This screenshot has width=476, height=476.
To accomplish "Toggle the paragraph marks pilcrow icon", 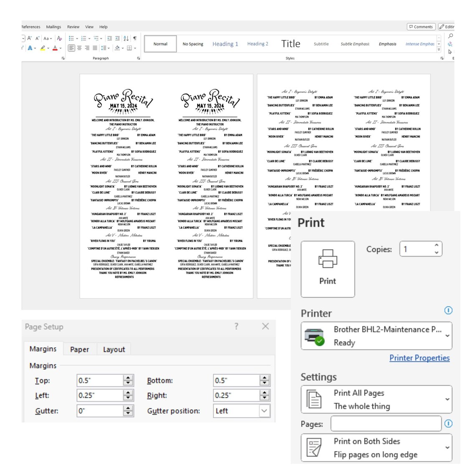I will coord(135,38).
